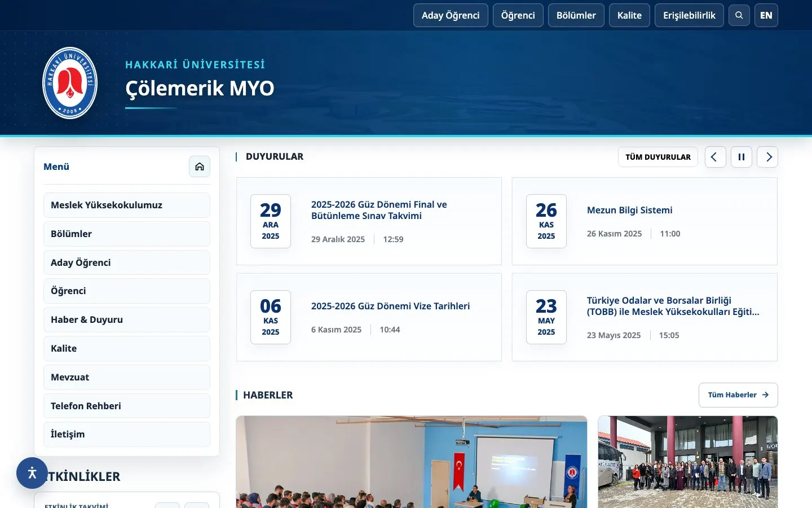This screenshot has height=508, width=812.
Task: Open Erişilebilirlik in top navigation
Action: 689,15
